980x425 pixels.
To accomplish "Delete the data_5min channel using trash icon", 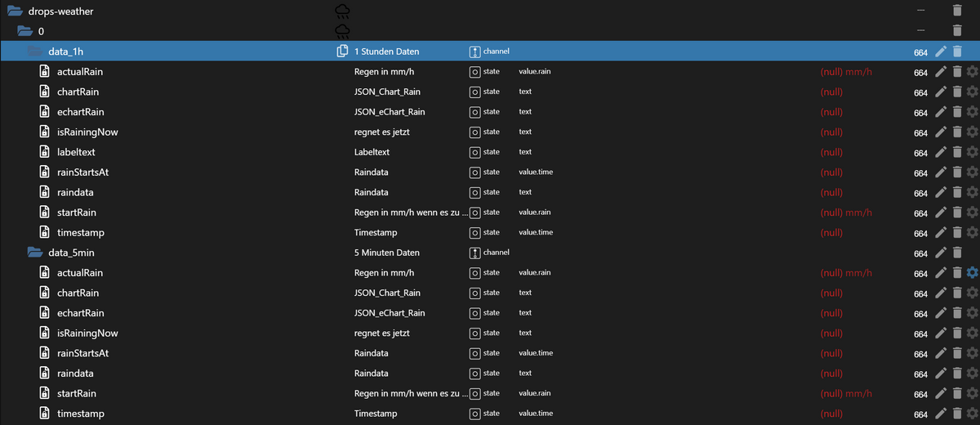I will 957,253.
